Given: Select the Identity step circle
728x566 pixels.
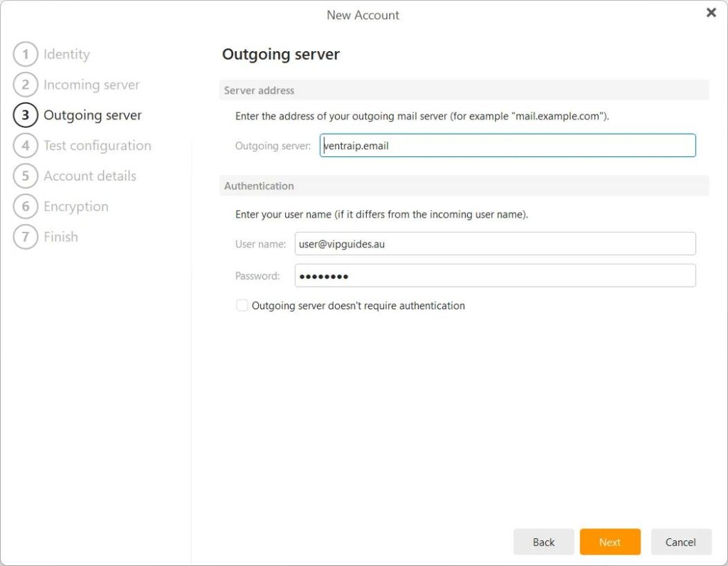Looking at the screenshot, I should [x=26, y=54].
